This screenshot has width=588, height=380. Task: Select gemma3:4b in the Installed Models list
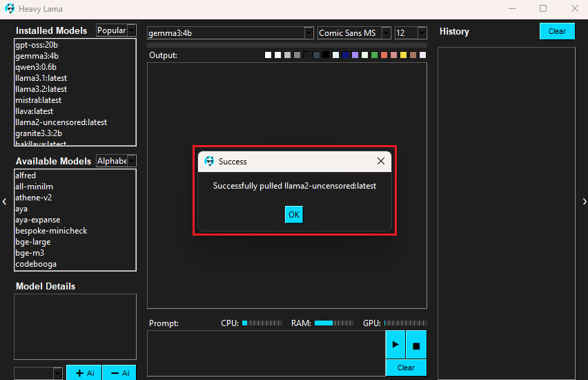(x=37, y=56)
